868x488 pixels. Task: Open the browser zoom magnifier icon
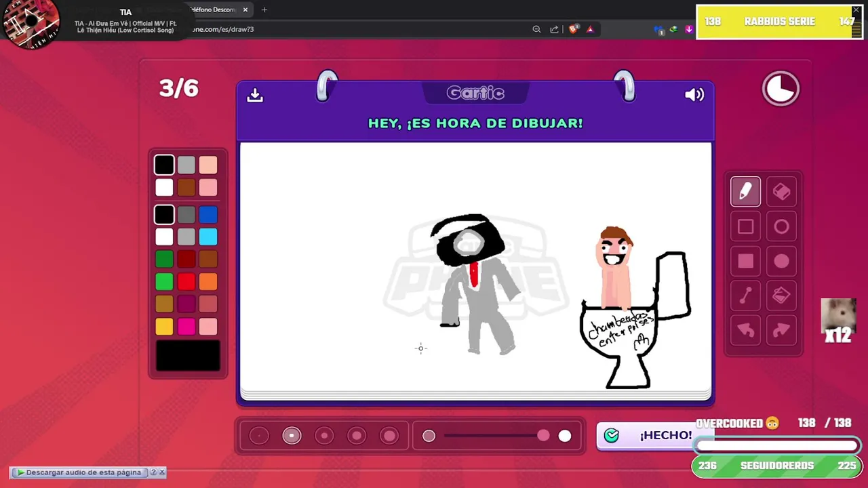[536, 29]
